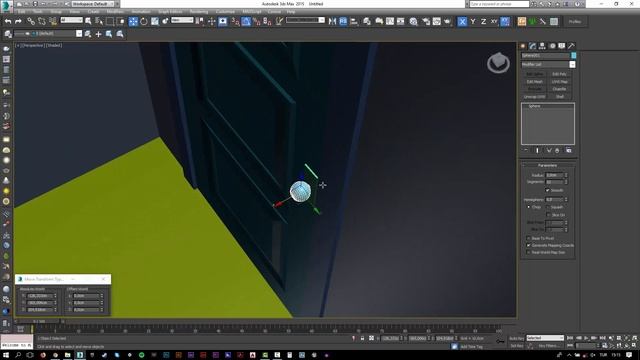Undo the last action in main toolbar
This screenshot has height=360, width=640.
[8, 21]
